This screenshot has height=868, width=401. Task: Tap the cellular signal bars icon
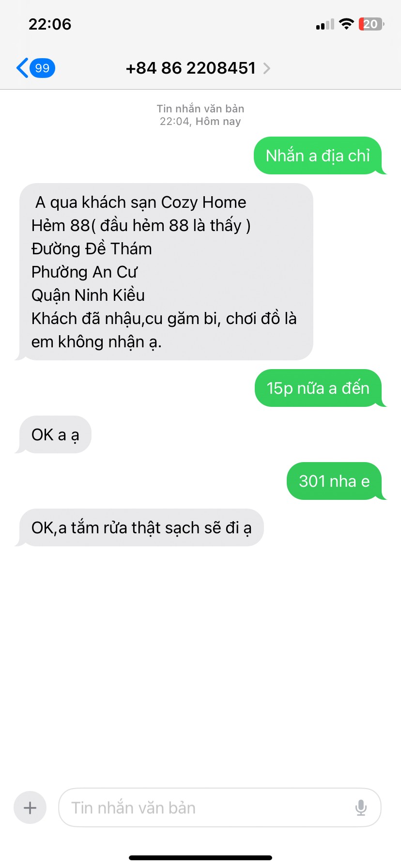point(325,24)
